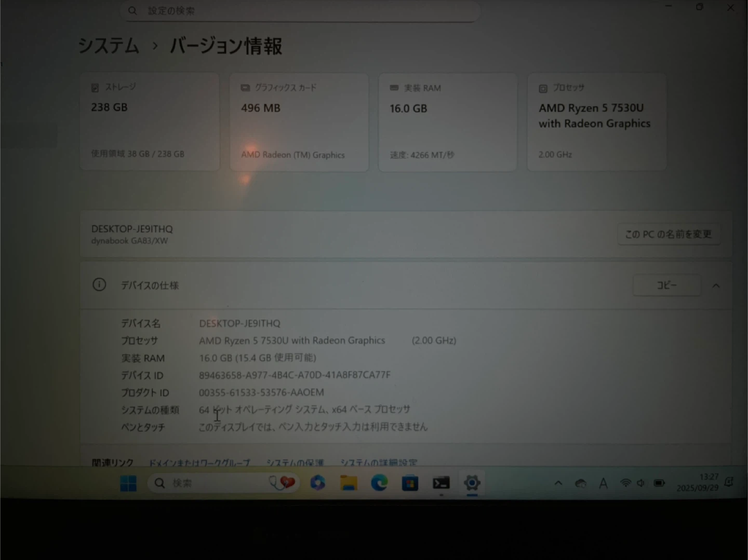This screenshot has width=748, height=560.
Task: Collapse the デバイスの仕様 section chevron
Action: point(716,285)
